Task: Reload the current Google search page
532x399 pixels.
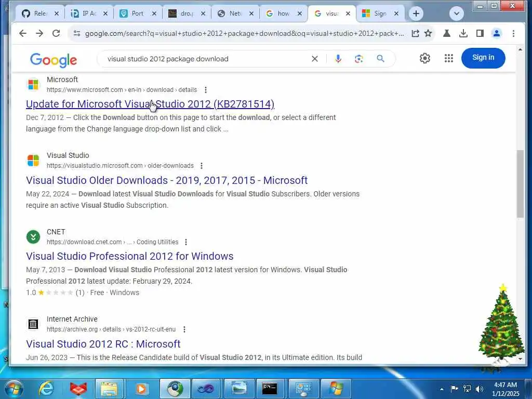Action: (x=56, y=33)
